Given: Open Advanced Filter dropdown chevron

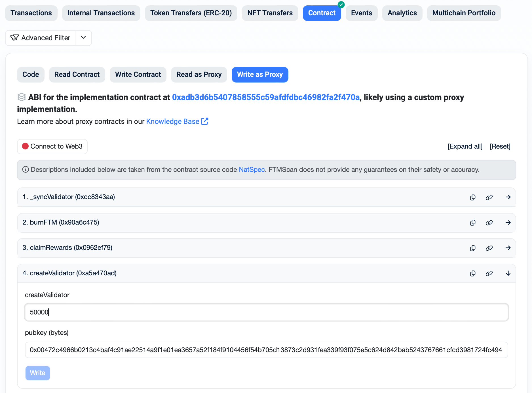Looking at the screenshot, I should click(x=83, y=38).
